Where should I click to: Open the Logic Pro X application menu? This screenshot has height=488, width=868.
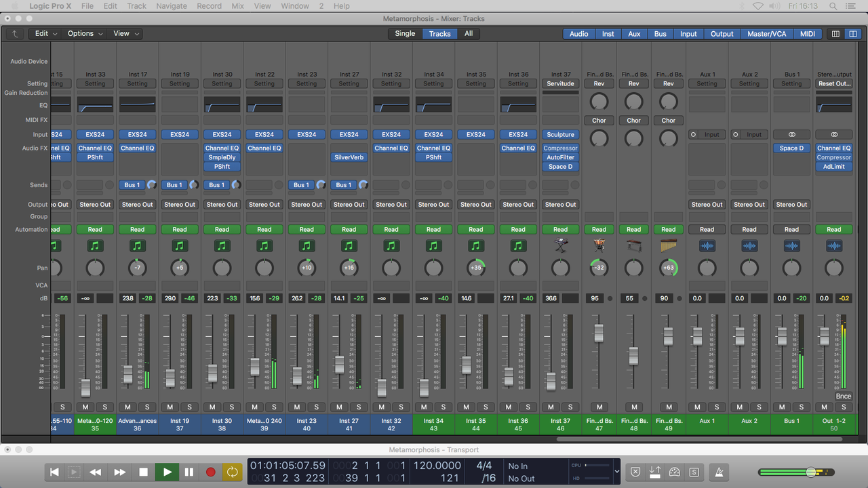[x=50, y=6]
